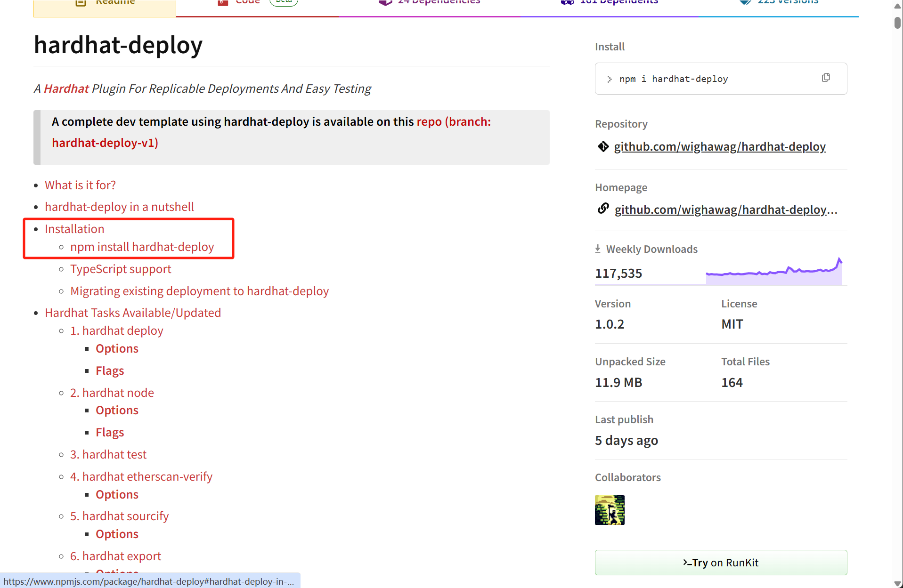Go to 'hardhat-deploy in a nutshell' section

[119, 207]
